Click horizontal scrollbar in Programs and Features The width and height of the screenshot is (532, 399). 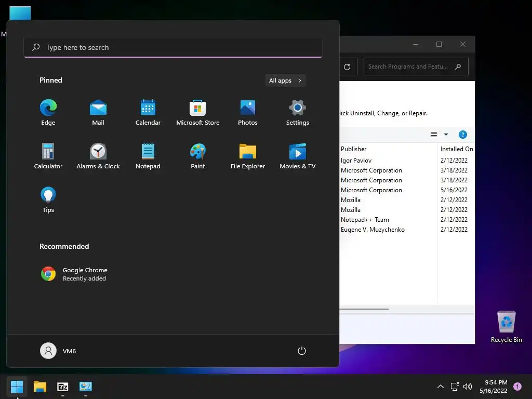pyautogui.click(x=364, y=309)
